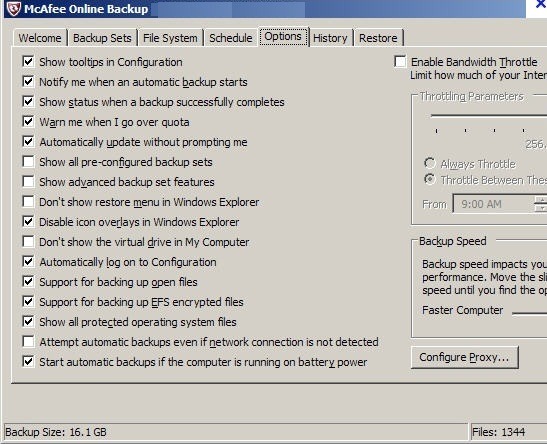Enable Show all pre-configured backup sets
547x444 pixels.
[x=28, y=162]
